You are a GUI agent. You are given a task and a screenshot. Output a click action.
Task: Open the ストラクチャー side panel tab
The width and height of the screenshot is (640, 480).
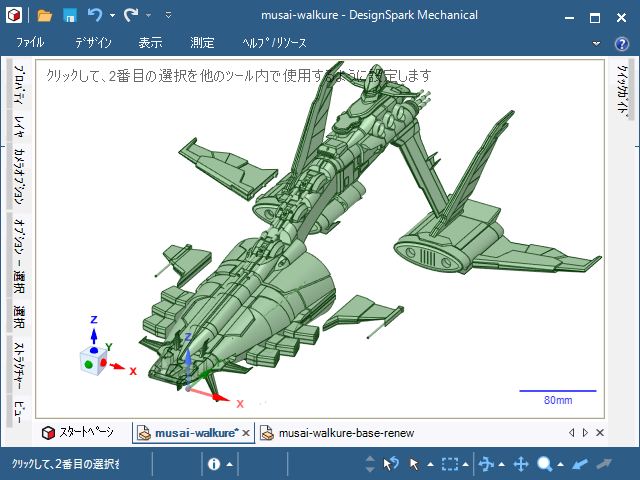(x=18, y=366)
